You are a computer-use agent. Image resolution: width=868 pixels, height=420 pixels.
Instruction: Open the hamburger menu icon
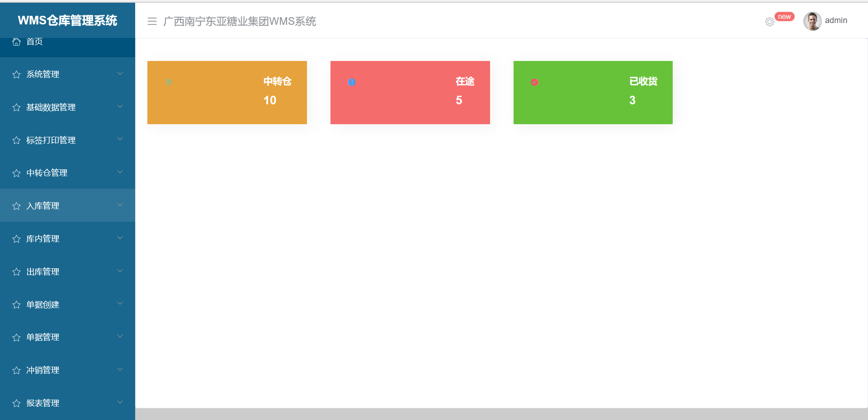[x=152, y=21]
